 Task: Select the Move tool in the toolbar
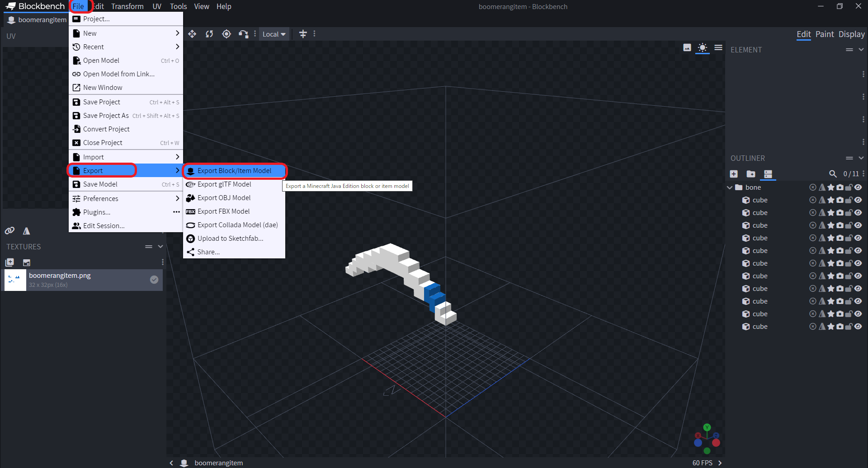[x=192, y=34]
